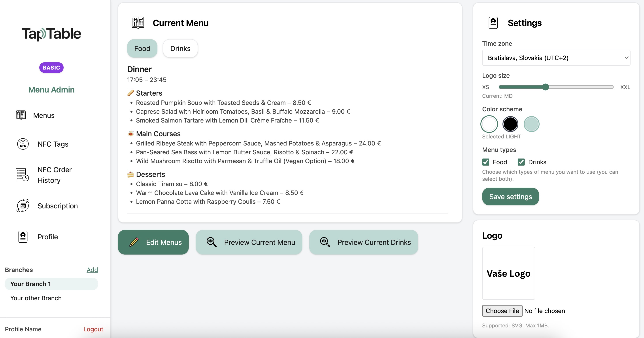Viewport: 644px width, 338px height.
Task: Click the pencil icon on Edit Menus
Action: click(134, 242)
